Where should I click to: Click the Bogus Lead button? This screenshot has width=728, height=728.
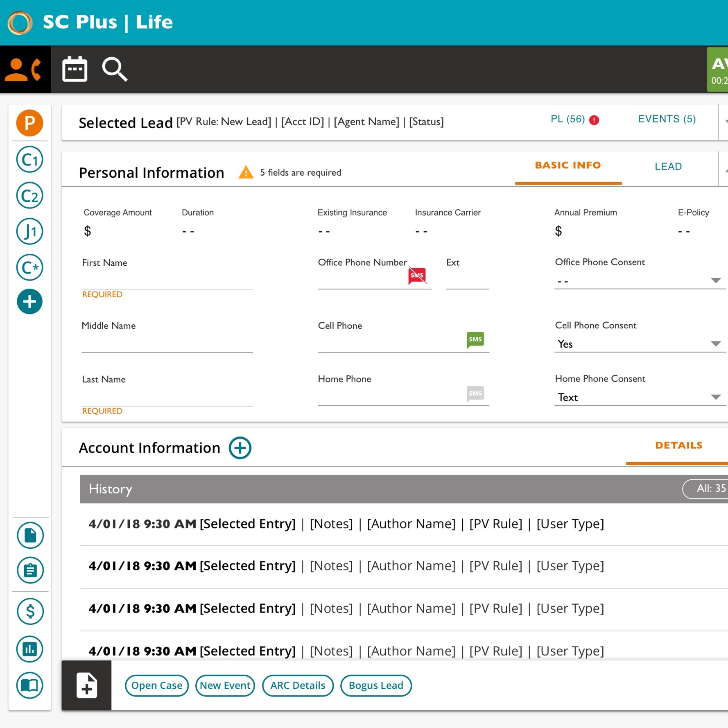(x=376, y=685)
